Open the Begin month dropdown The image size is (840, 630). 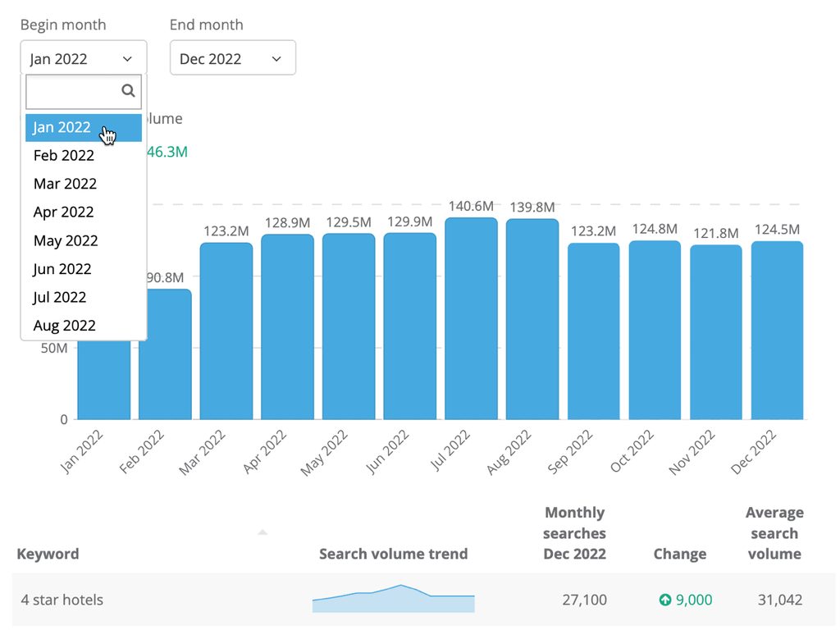84,58
